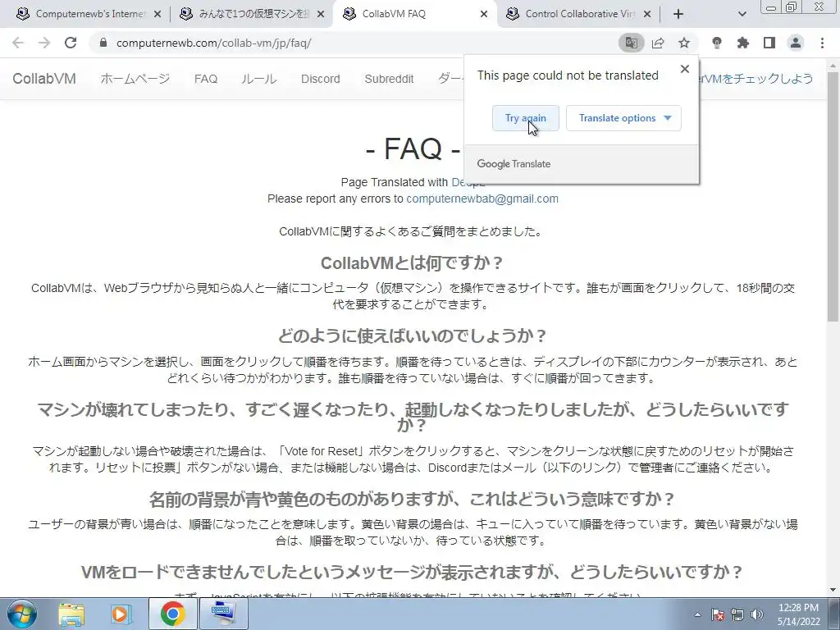Click the On-Screen Keyboard taskbar icon

(x=223, y=614)
